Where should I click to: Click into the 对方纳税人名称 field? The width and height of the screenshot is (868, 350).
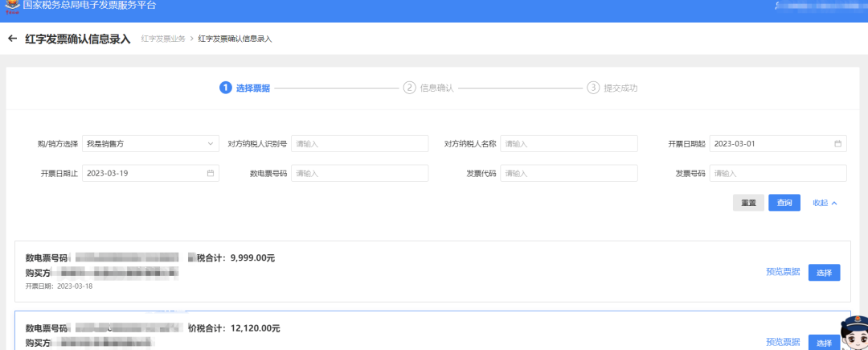569,144
